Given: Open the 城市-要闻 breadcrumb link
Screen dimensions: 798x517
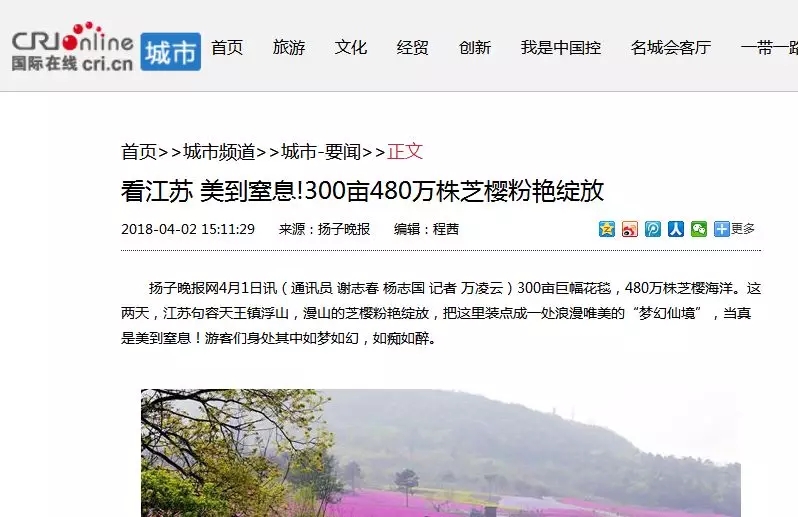Looking at the screenshot, I should (321, 152).
